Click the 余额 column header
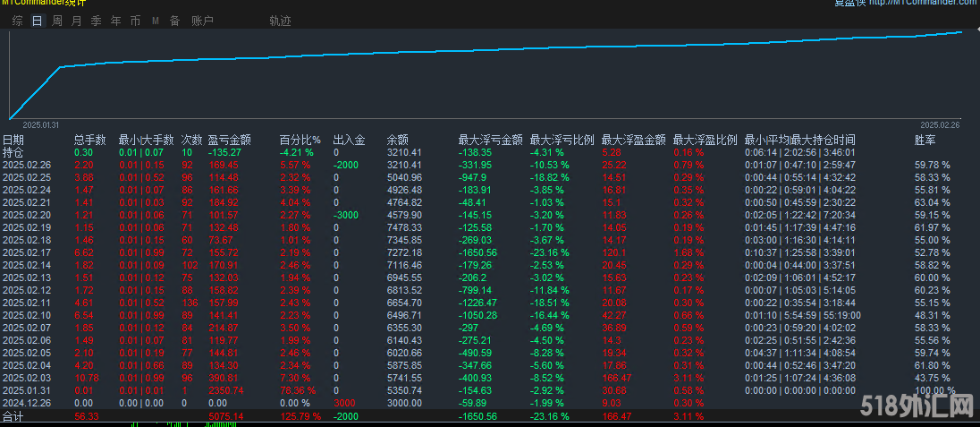980x427 pixels. (398, 140)
